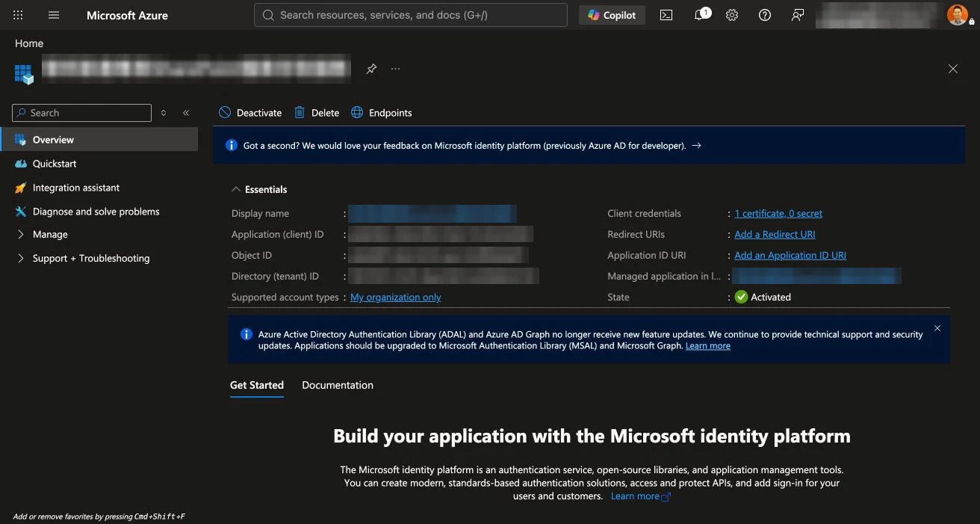The width and height of the screenshot is (980, 524).
Task: Open Cloud Shell from the top bar
Action: point(666,15)
